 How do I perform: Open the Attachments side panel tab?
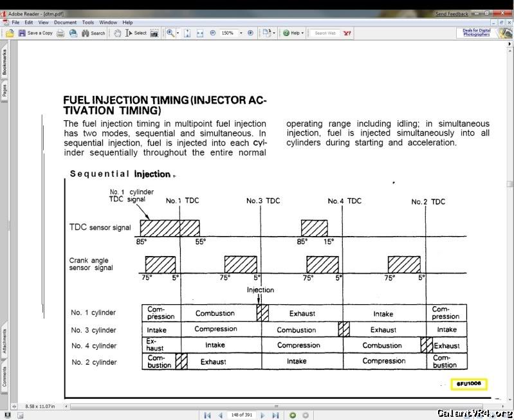click(x=5, y=342)
